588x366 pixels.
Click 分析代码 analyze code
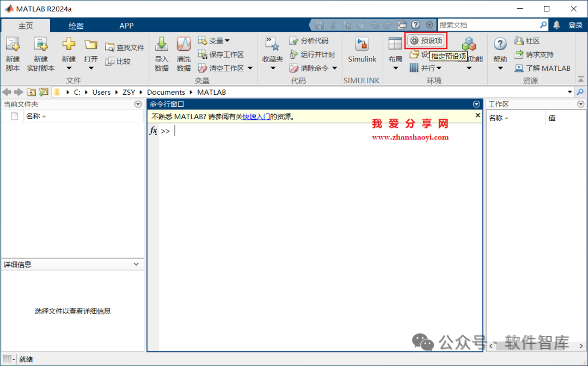point(309,40)
